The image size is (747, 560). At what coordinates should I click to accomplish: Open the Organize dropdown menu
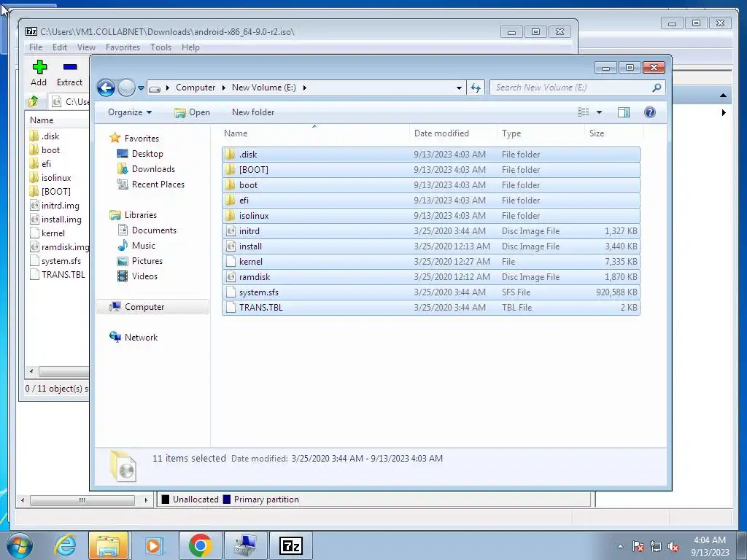130,112
